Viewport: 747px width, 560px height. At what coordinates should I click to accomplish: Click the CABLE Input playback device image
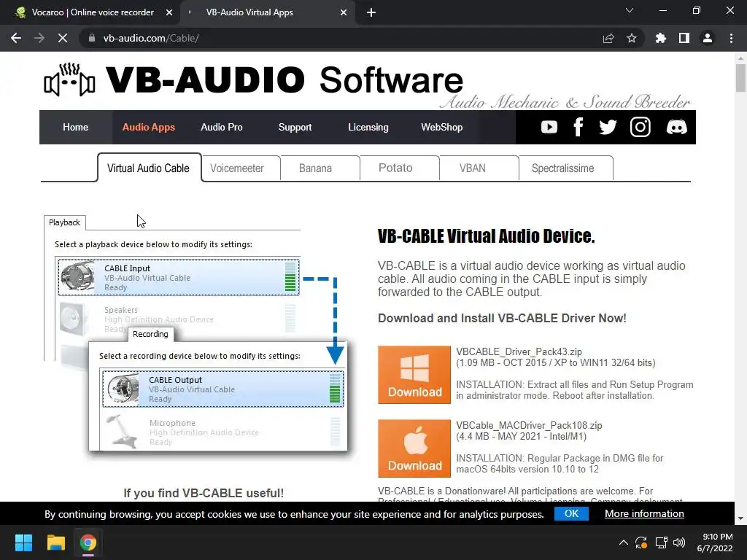pos(77,276)
